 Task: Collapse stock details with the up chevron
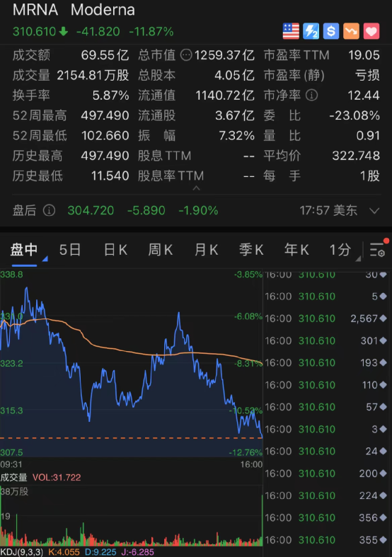point(196,188)
